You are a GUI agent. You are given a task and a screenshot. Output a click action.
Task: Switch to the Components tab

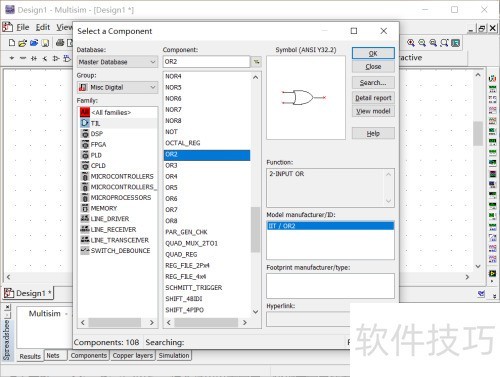tap(89, 355)
